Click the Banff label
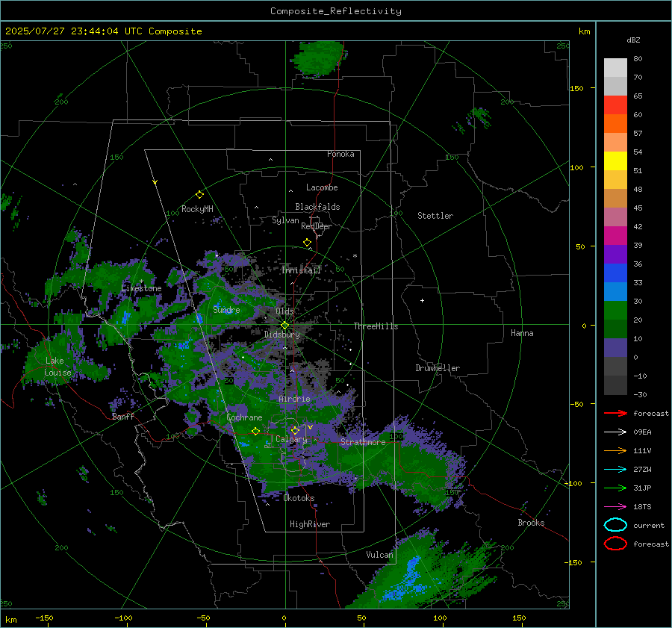Viewport: 672px width, 628px height. tap(123, 417)
